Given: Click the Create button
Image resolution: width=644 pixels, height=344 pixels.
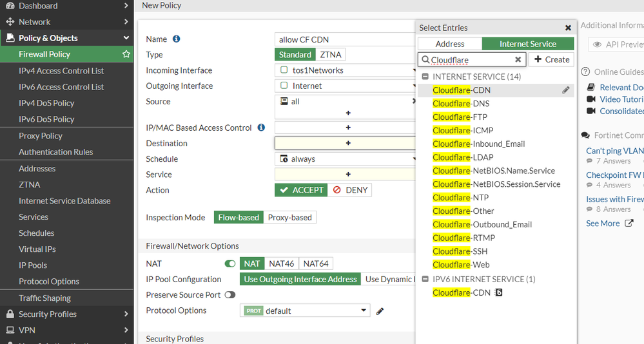Looking at the screenshot, I should 551,59.
